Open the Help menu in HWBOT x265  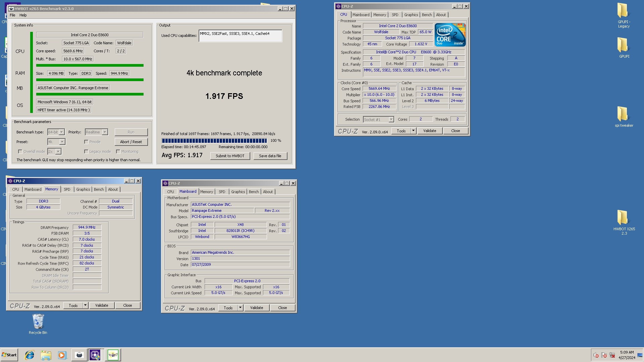point(23,15)
